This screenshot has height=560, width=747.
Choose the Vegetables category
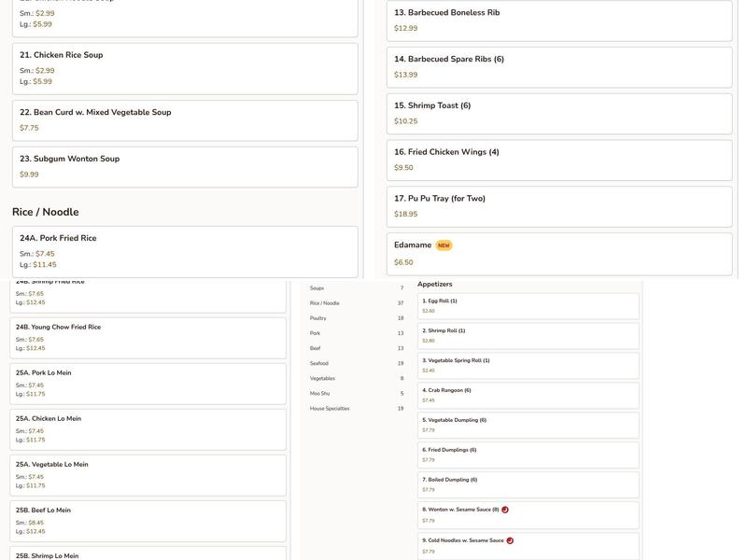[x=322, y=378]
